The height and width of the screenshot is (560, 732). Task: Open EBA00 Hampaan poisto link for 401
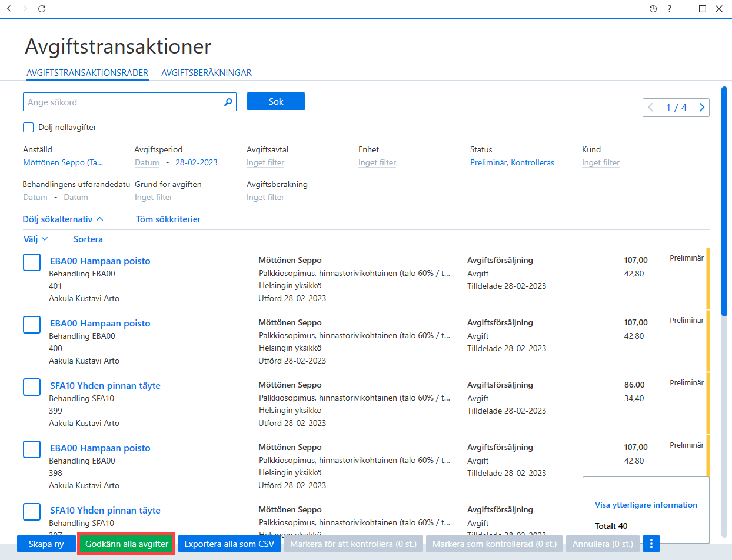100,261
